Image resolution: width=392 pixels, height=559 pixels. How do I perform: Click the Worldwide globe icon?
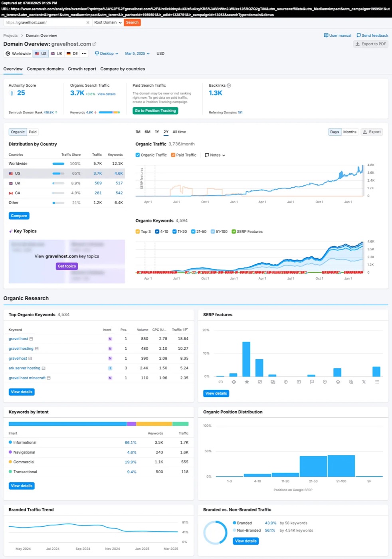coord(8,54)
